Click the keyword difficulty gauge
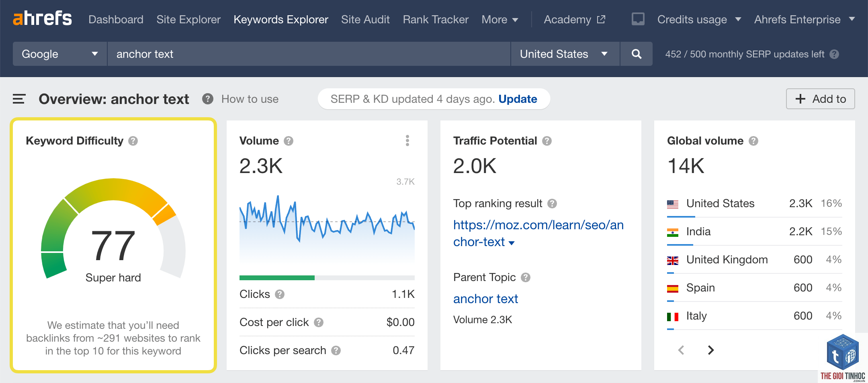Image resolution: width=868 pixels, height=383 pixels. click(113, 228)
